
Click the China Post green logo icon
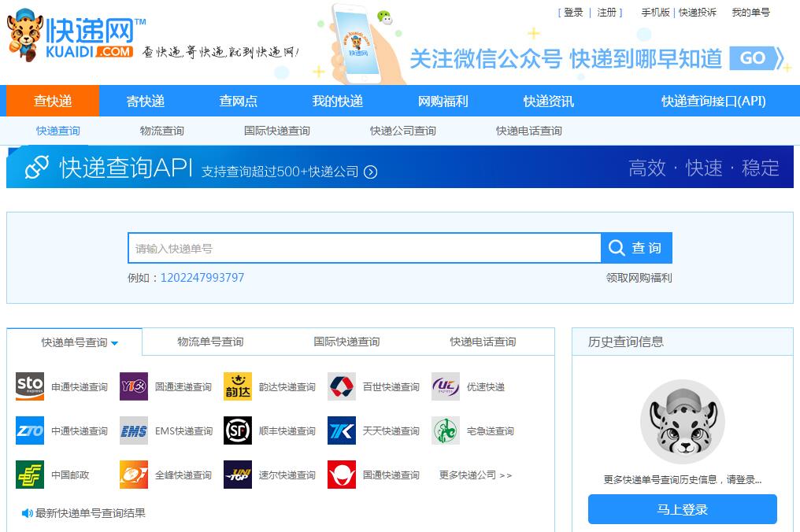pyautogui.click(x=30, y=475)
